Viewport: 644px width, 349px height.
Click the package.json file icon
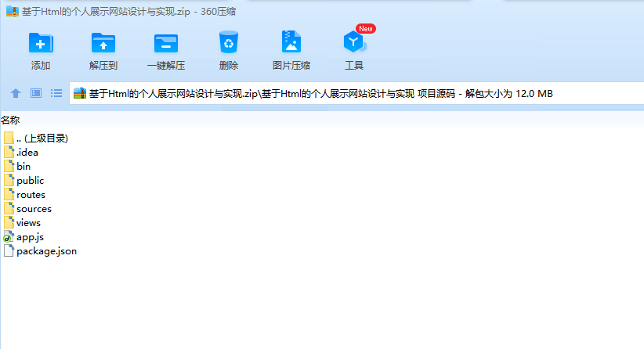(x=9, y=251)
